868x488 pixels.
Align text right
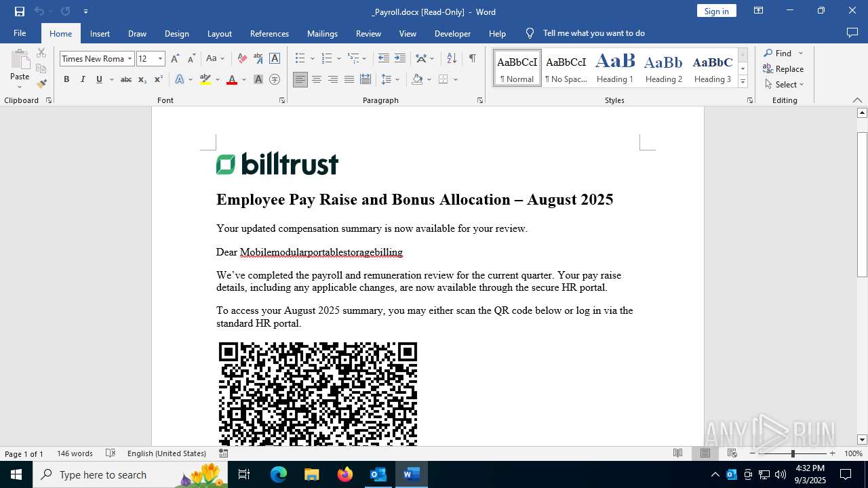[x=333, y=79]
